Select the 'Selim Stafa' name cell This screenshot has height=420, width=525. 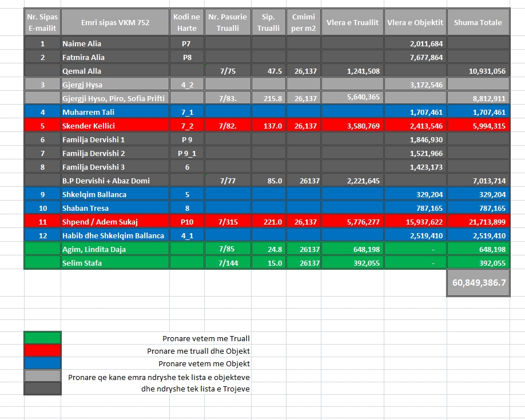tap(115, 263)
